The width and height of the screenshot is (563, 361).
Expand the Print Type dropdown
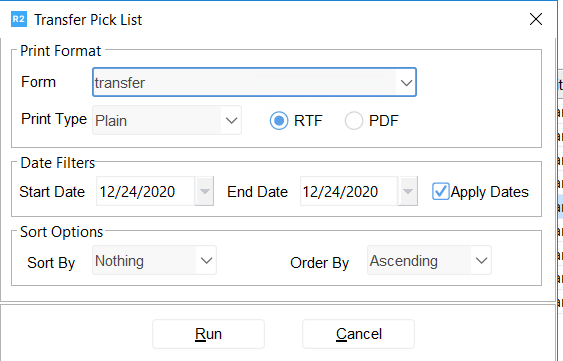(x=167, y=120)
